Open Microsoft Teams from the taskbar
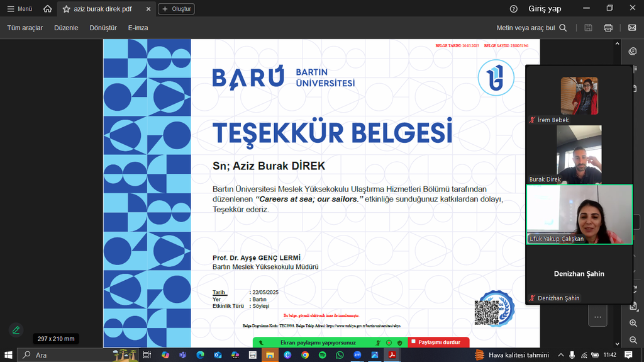The image size is (644, 362). pos(183,355)
